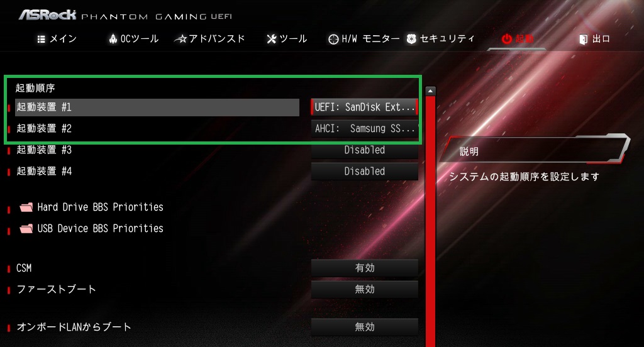Select the 起動装置 #1 row label

point(157,107)
